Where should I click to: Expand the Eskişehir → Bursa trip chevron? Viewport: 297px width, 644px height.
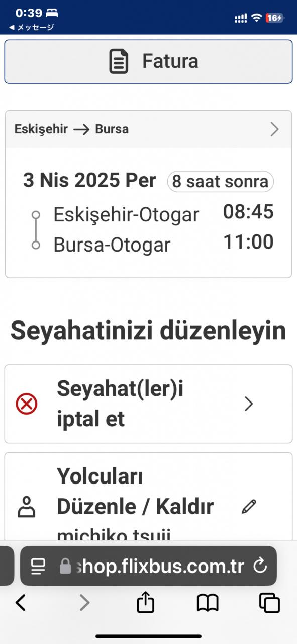(274, 129)
